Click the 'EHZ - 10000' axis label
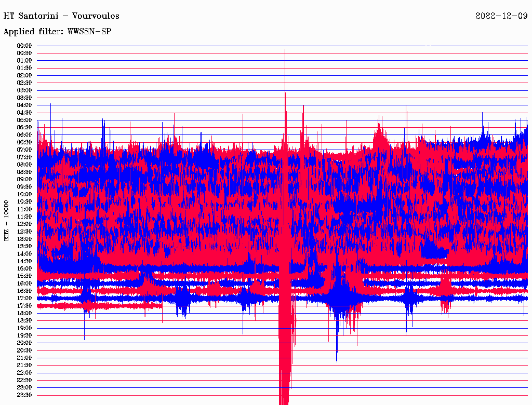532x405 pixels. [x=6, y=221]
